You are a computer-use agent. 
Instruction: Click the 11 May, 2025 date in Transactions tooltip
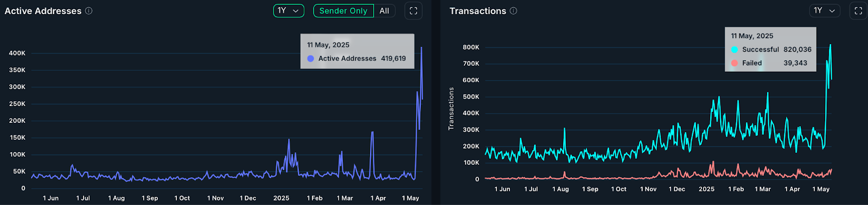tap(752, 36)
